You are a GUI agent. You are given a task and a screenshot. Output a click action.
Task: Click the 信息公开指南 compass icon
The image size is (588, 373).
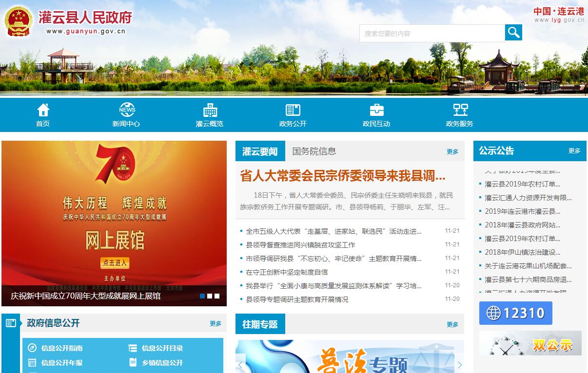tap(32, 348)
